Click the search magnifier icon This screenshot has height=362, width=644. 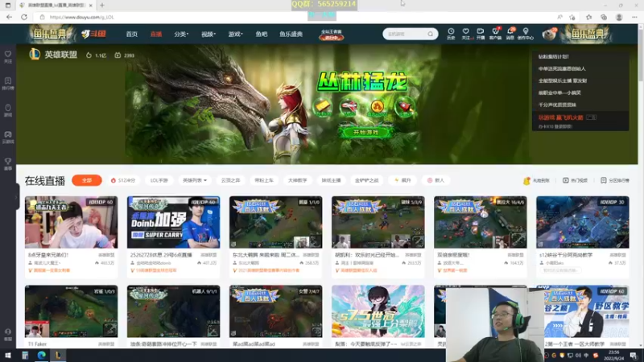pyautogui.click(x=430, y=34)
